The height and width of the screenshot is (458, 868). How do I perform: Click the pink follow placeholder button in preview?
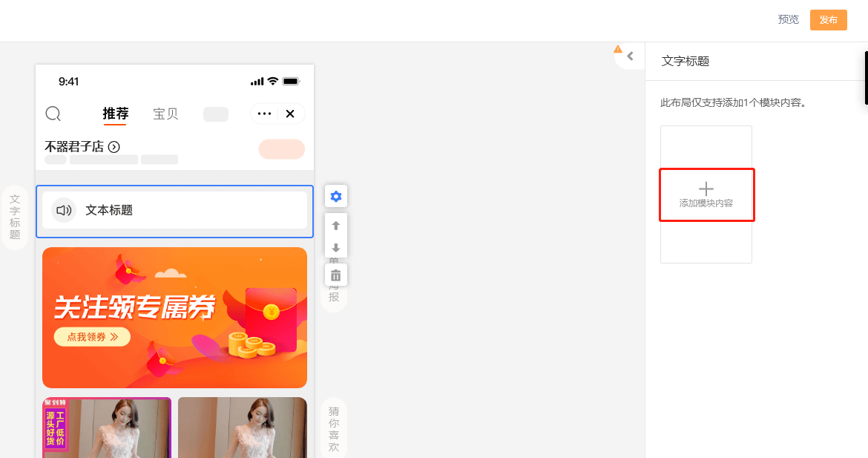click(282, 149)
